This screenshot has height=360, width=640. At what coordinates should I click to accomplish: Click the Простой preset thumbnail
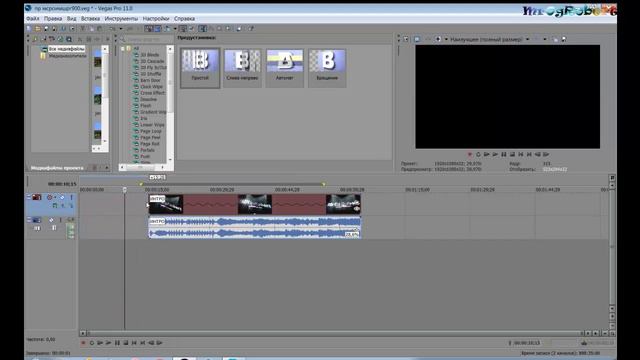[200, 68]
